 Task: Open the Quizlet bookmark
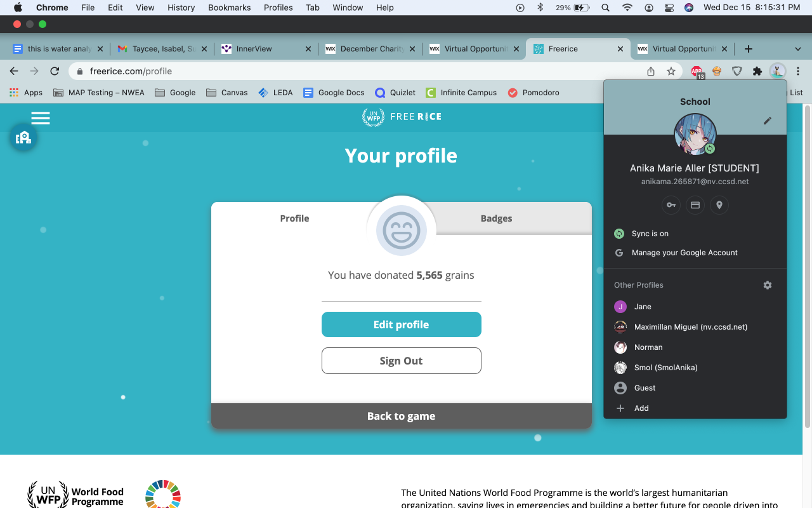395,93
